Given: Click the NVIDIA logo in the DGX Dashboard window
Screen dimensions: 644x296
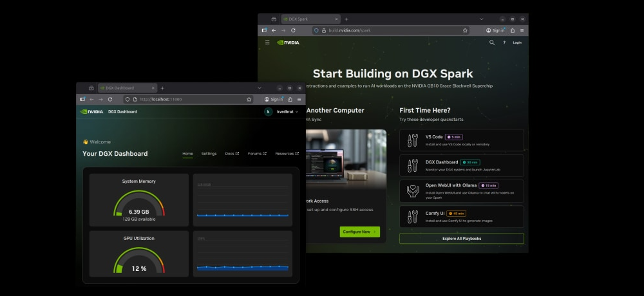Looking at the screenshot, I should point(92,112).
